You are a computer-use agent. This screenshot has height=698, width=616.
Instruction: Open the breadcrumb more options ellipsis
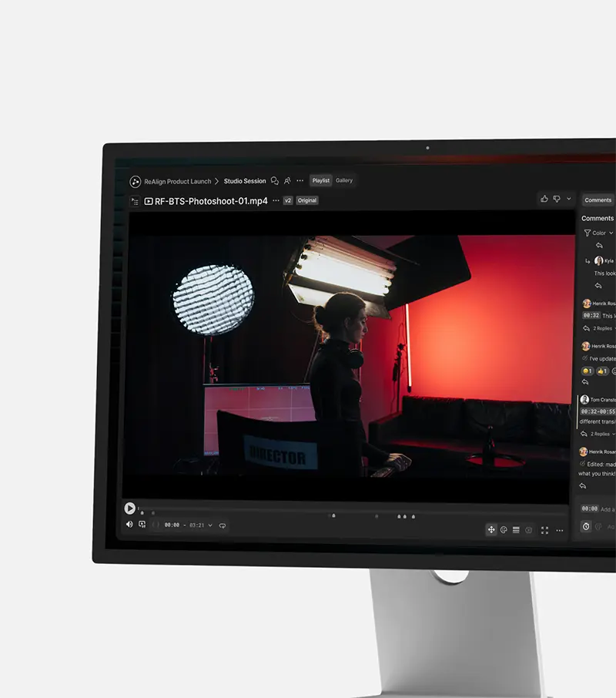pos(300,181)
